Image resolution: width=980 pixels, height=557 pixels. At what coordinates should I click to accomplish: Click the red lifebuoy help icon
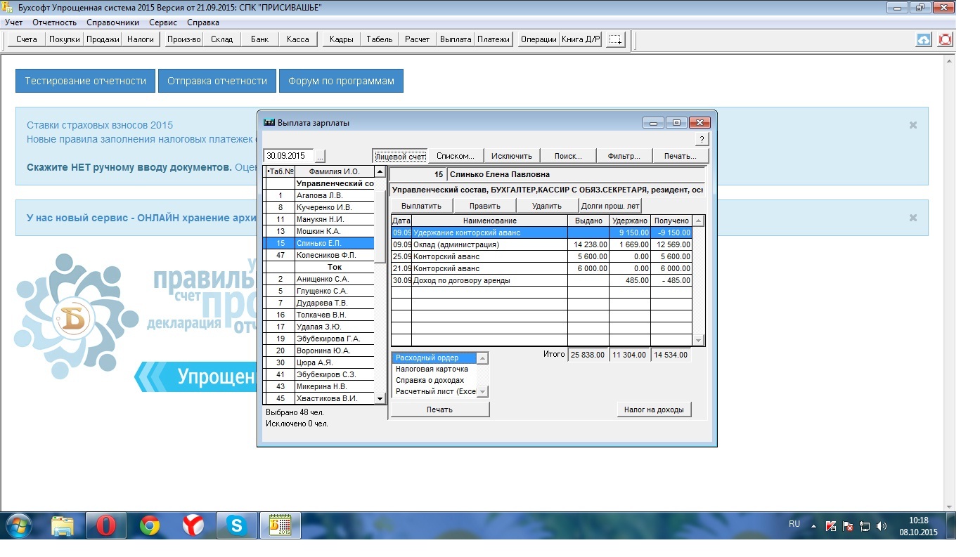point(945,40)
